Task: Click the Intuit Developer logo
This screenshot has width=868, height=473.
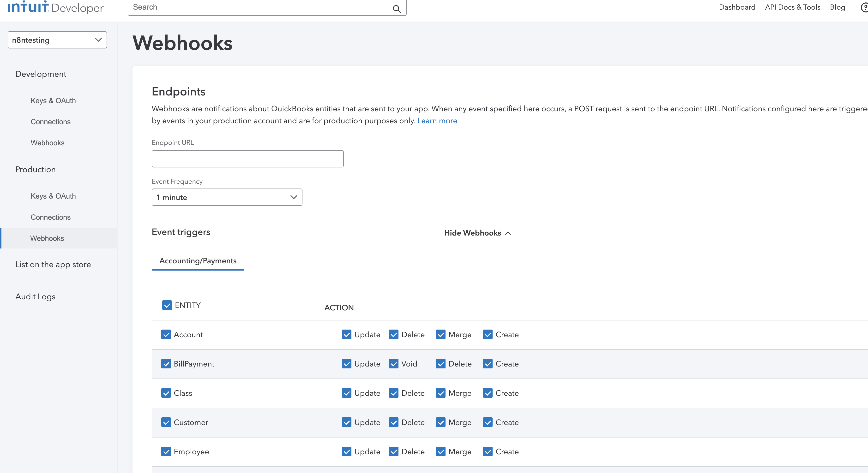Action: point(56,7)
